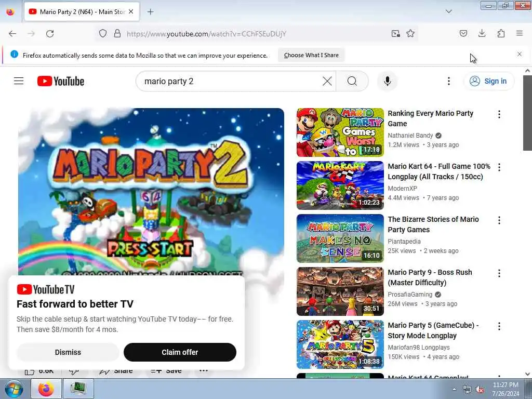Open tracking protection shield icon
Image resolution: width=532 pixels, height=399 pixels.
coord(103,34)
